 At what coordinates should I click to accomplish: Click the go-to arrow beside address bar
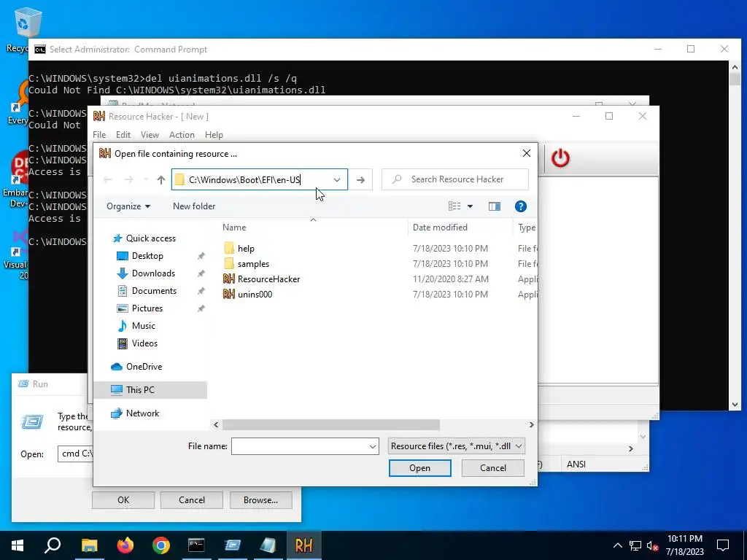point(360,179)
